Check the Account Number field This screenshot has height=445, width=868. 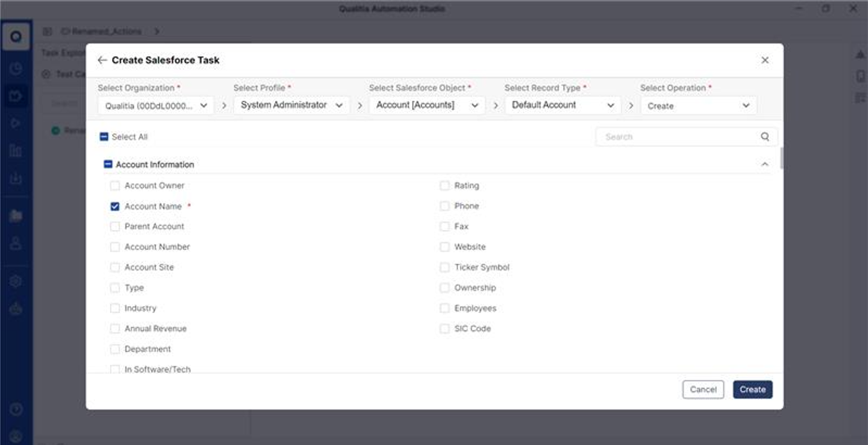click(115, 247)
